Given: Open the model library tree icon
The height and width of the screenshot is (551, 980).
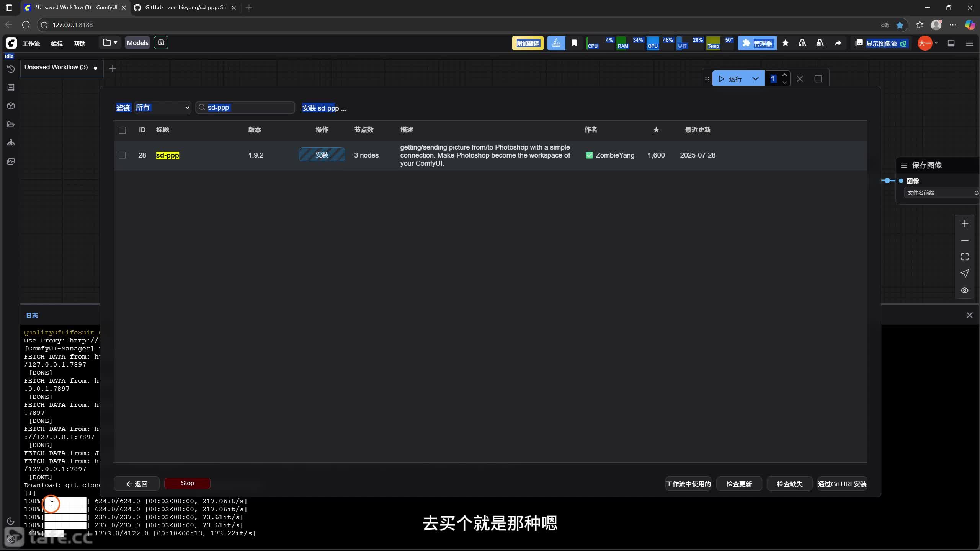Looking at the screenshot, I should [x=11, y=143].
